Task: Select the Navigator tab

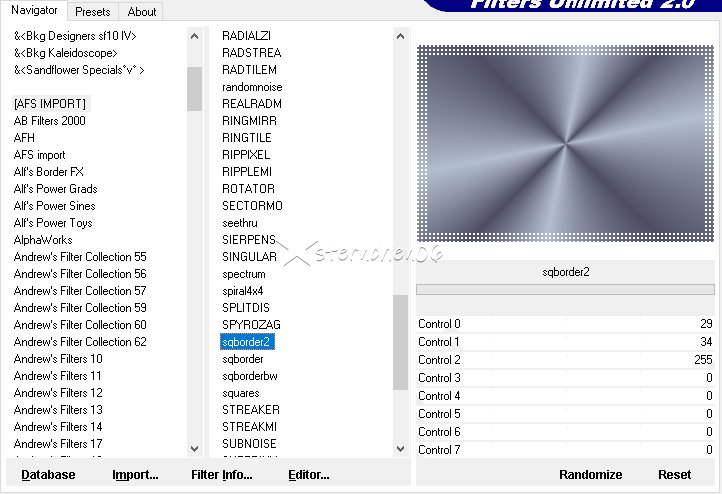Action: coord(34,11)
